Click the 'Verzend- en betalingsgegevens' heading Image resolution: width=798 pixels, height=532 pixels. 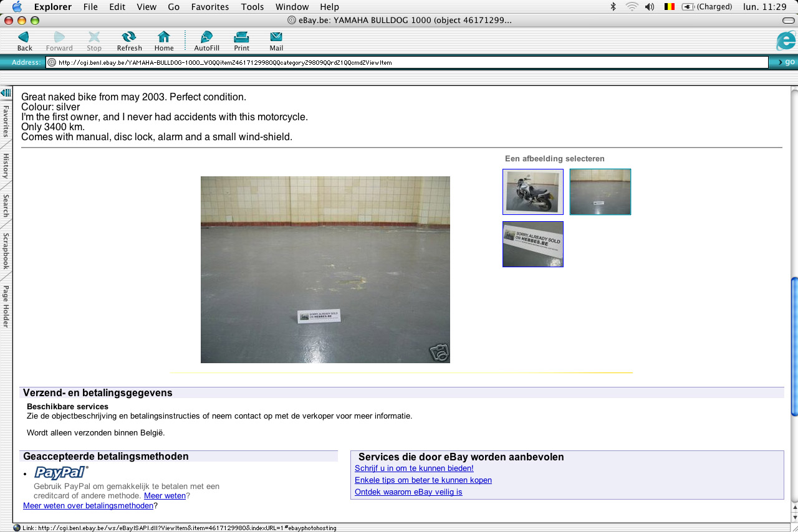coord(98,393)
